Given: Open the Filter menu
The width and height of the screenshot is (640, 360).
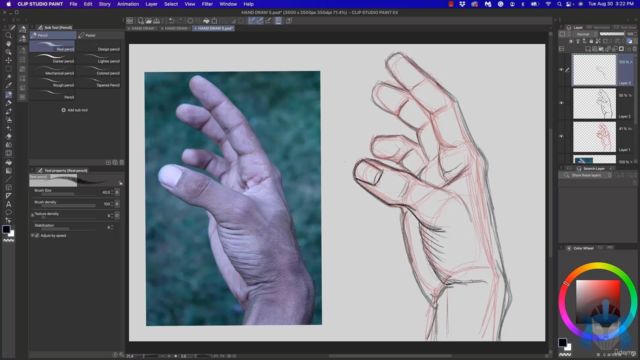Looking at the screenshot, I should point(207,4).
